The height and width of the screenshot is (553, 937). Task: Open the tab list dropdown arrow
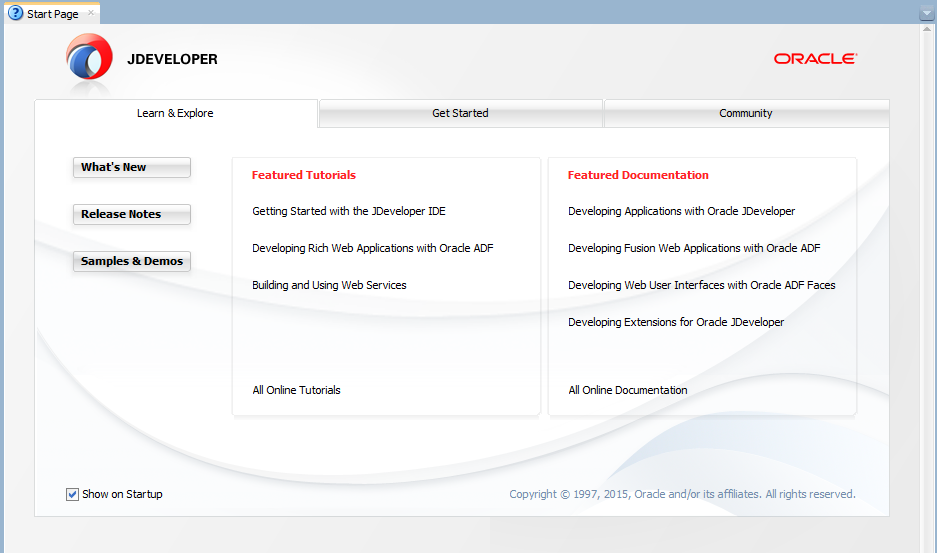point(927,14)
